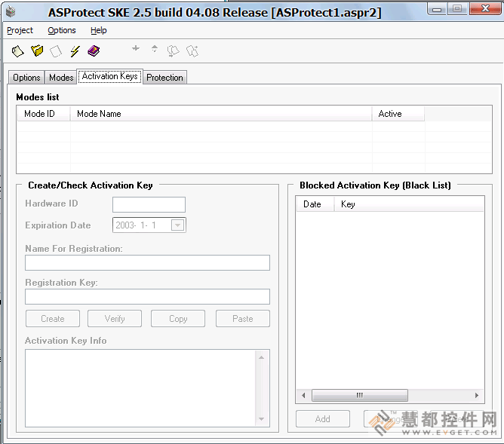Switch to the Options tab

[x=26, y=78]
